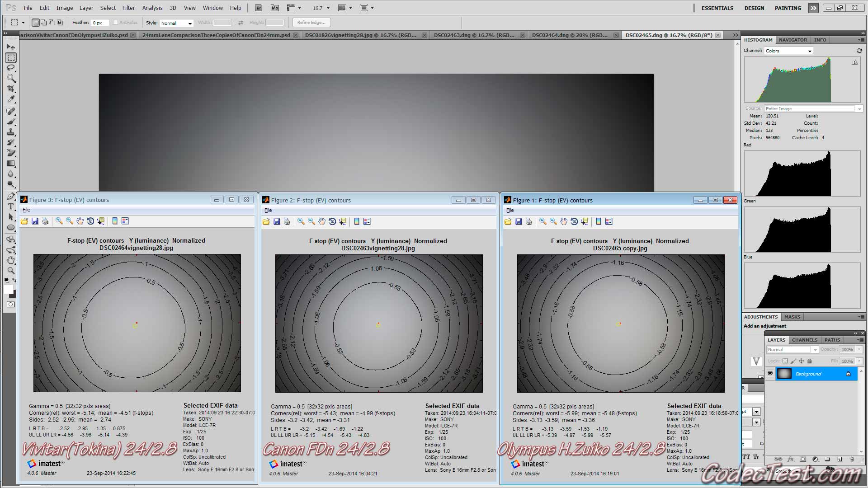
Task: Click the open folder icon in Figure 3
Action: 24,221
